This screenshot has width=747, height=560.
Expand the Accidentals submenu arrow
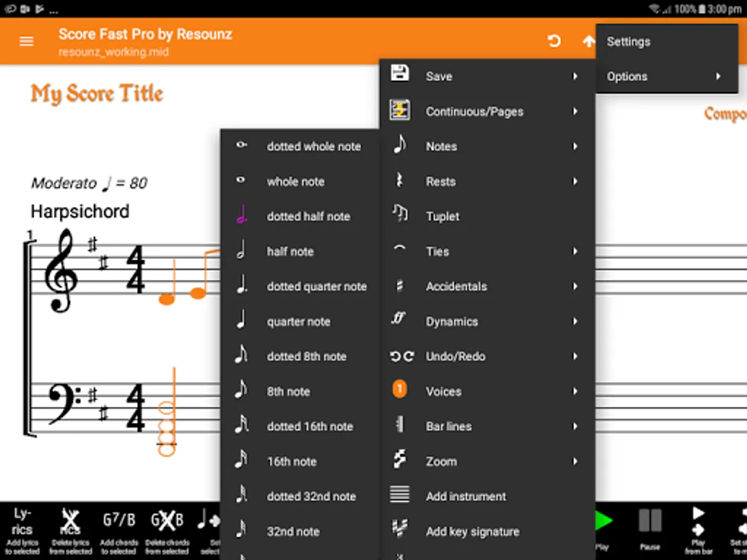click(575, 286)
